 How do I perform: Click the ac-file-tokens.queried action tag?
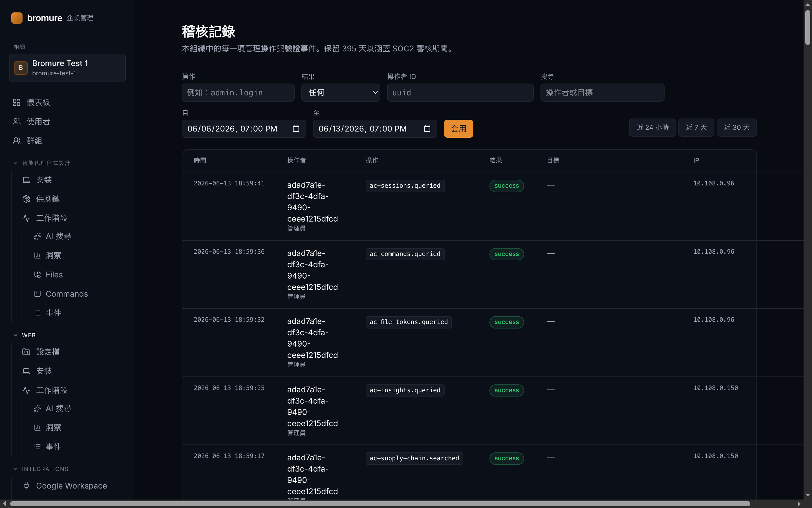[x=409, y=322]
